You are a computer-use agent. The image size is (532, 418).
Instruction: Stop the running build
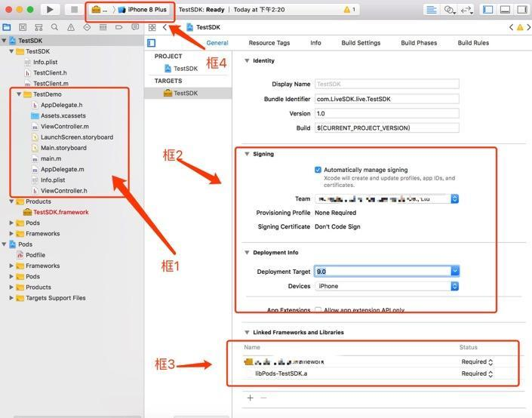click(x=74, y=10)
